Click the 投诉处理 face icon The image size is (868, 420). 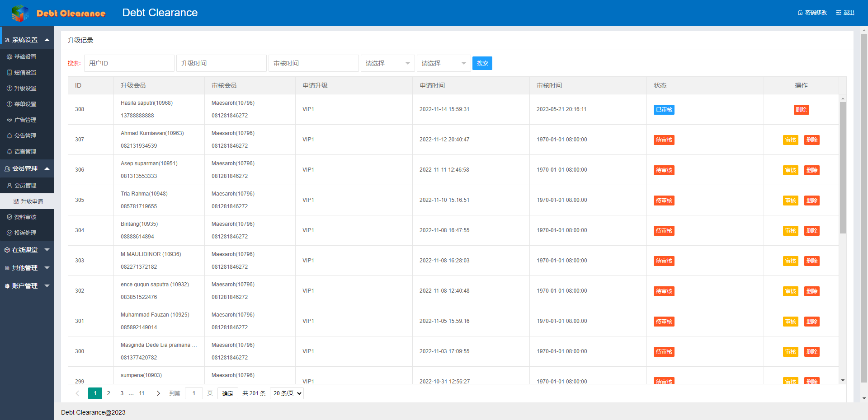(9, 233)
